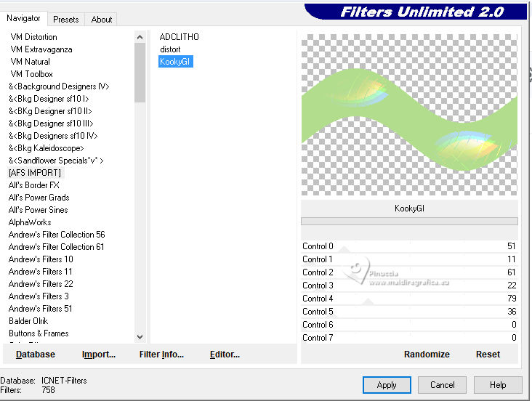Adjust the Control 2 slider
Image resolution: width=532 pixels, height=401 pixels.
(409, 272)
